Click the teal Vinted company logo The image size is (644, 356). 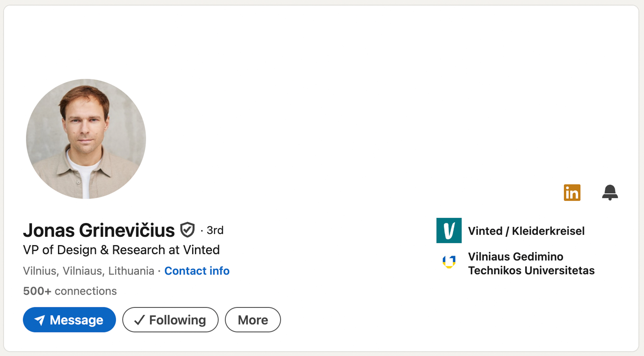pos(449,231)
